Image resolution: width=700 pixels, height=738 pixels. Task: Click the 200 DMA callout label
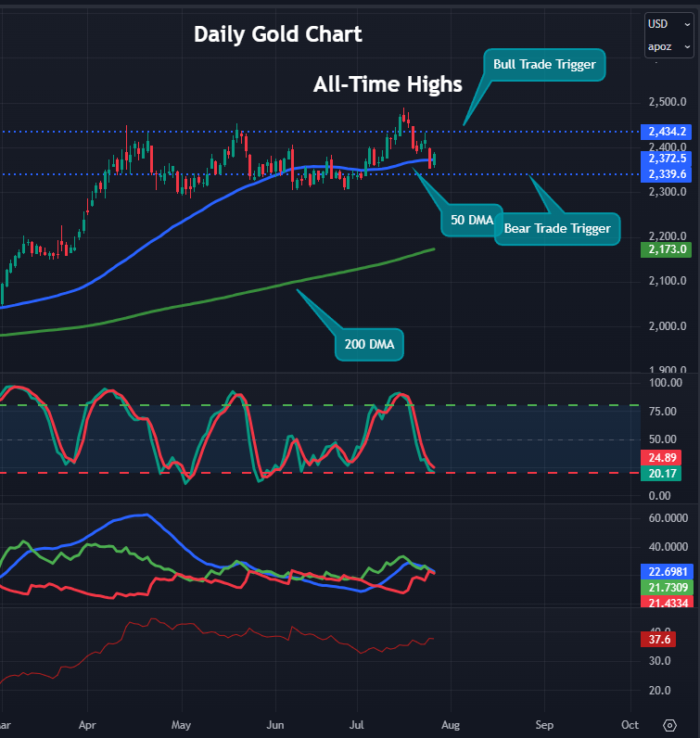(x=368, y=343)
